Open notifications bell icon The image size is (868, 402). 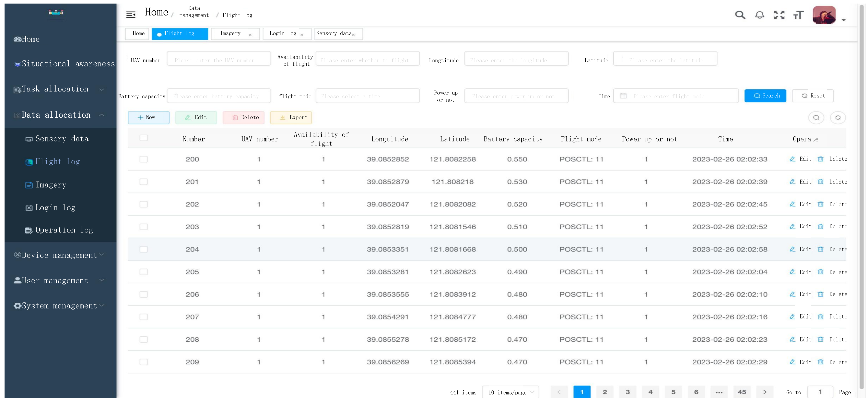click(x=760, y=15)
